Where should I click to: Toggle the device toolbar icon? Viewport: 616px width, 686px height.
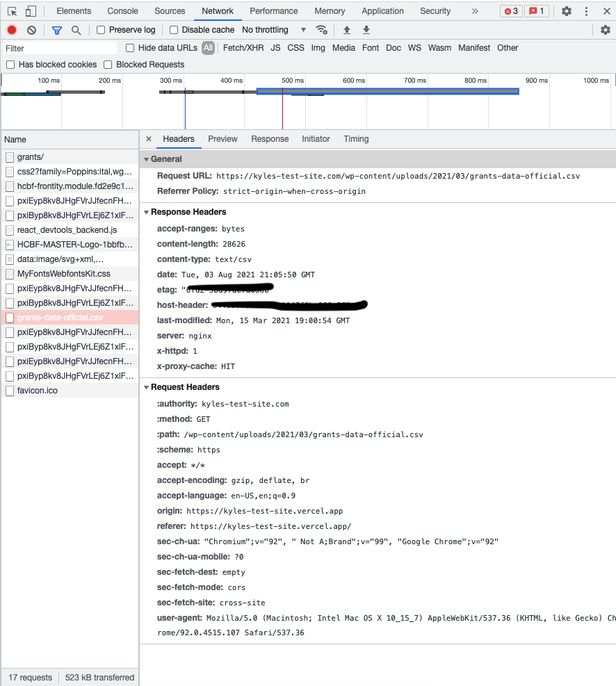tap(31, 11)
